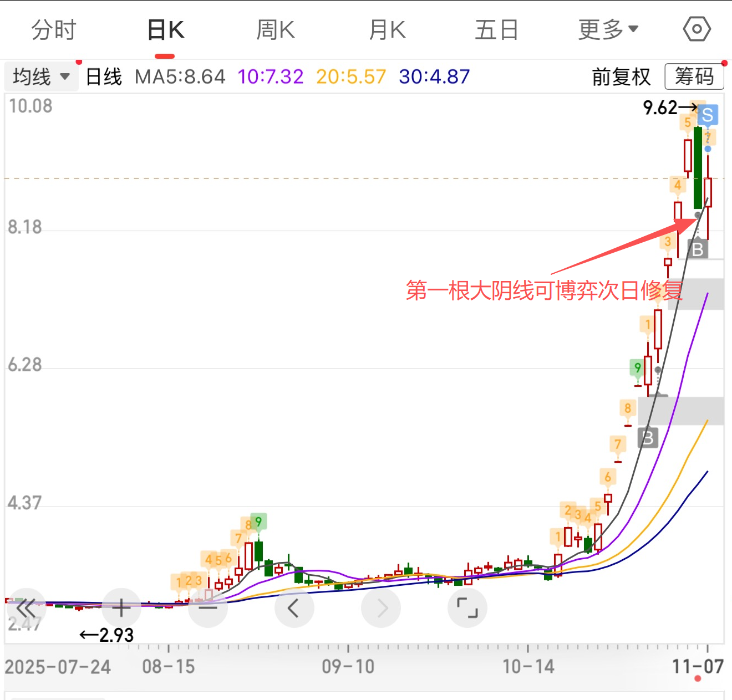Toggle 前复权 price adjustment mode
The image size is (732, 700).
tap(621, 76)
